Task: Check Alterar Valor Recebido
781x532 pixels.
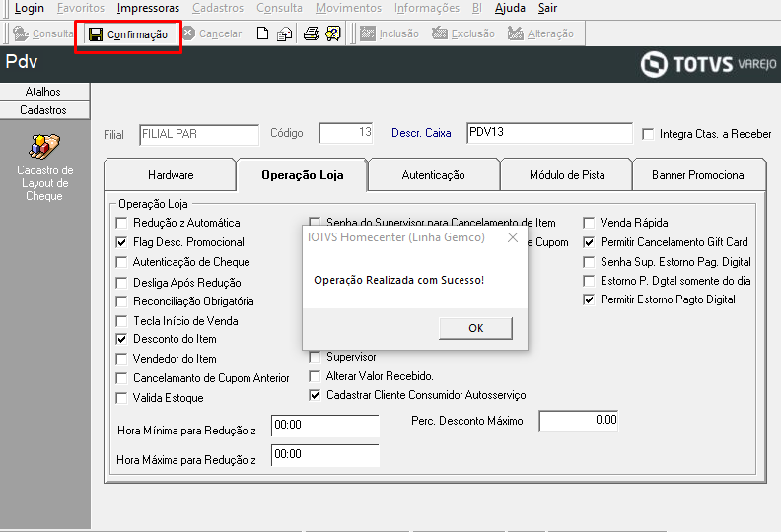Action: tap(315, 376)
